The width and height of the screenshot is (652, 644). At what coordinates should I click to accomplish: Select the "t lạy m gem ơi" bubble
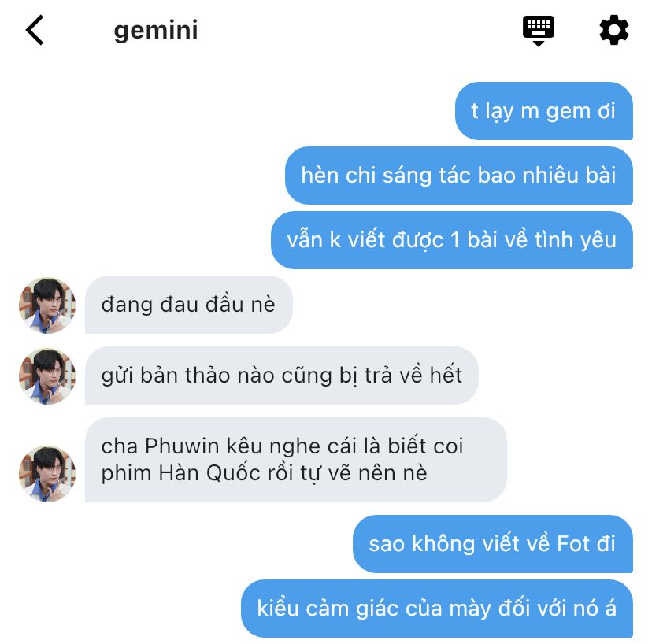(x=544, y=111)
